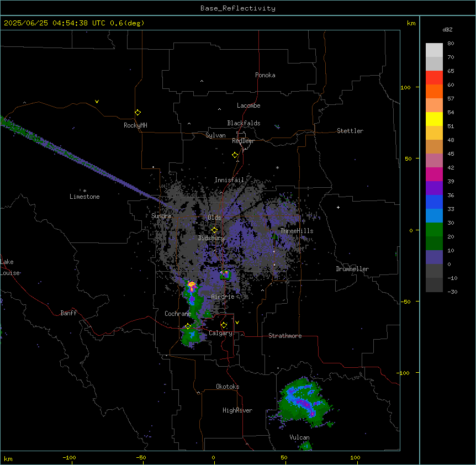Click the Okotoks label
The width and height of the screenshot is (476, 465).
click(228, 387)
